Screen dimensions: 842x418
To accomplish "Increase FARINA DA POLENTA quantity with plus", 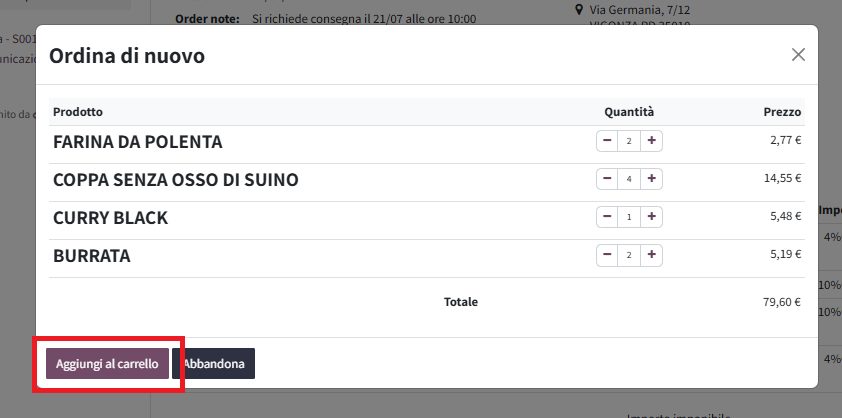I will coord(651,141).
